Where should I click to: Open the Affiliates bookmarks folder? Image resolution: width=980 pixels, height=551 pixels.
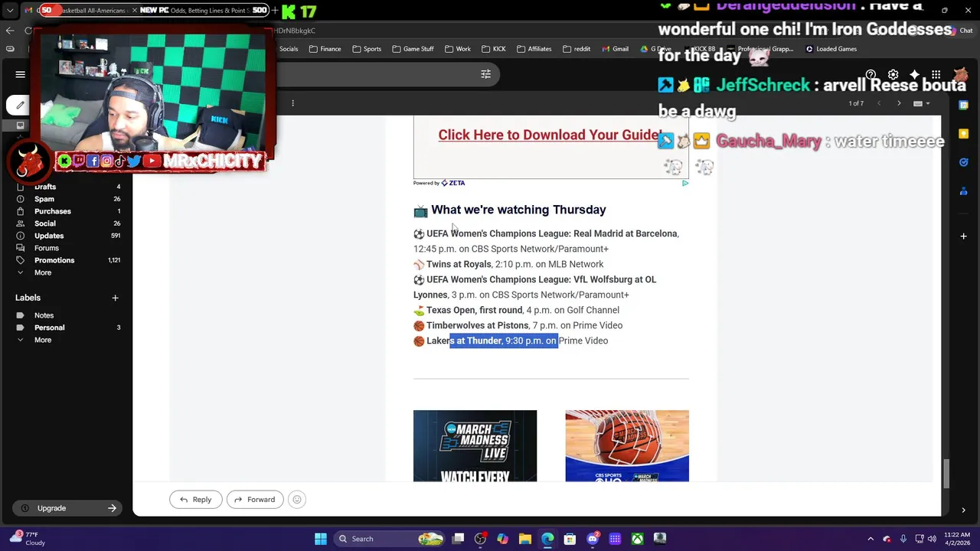[534, 49]
